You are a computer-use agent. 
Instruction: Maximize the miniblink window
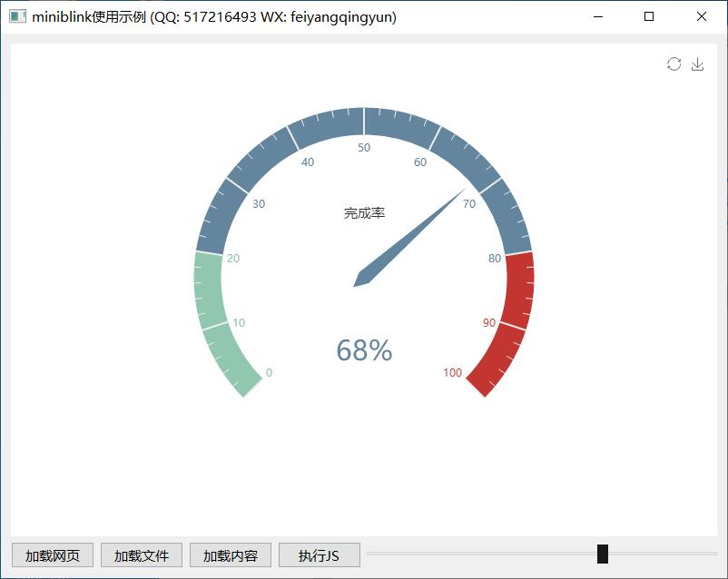pyautogui.click(x=649, y=16)
